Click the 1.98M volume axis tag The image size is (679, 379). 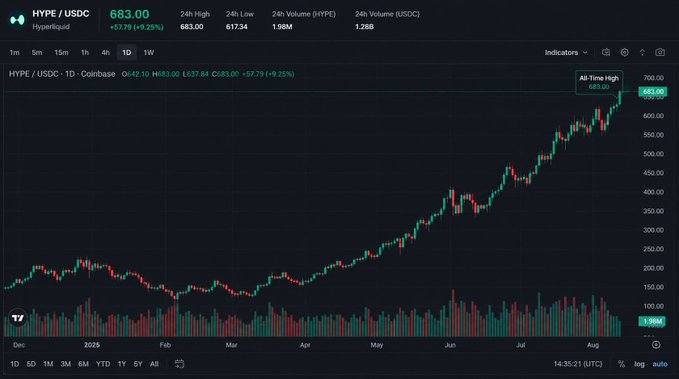pos(652,321)
